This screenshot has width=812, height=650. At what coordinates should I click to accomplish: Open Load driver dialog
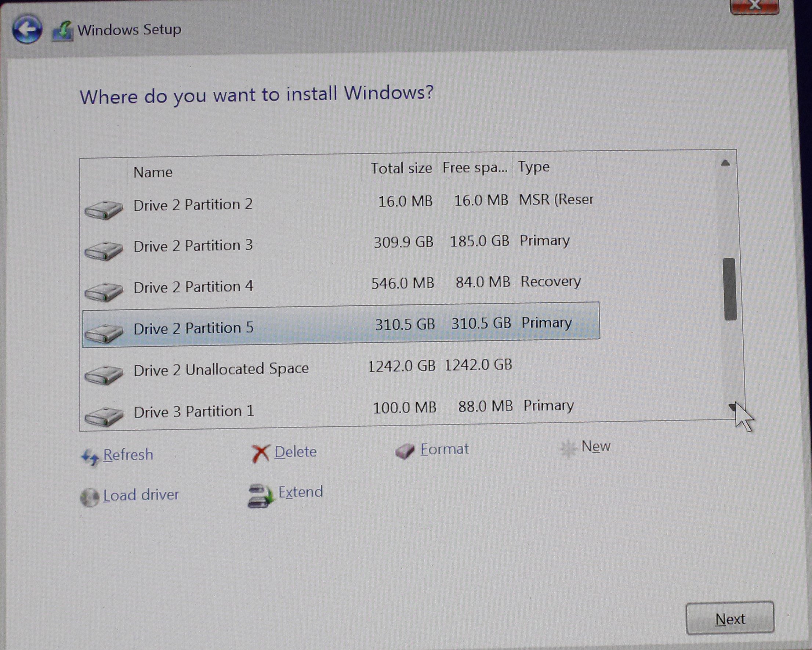(141, 495)
